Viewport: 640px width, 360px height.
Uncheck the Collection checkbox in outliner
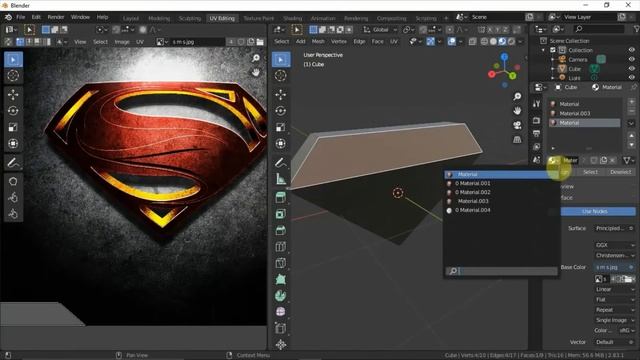coord(553,50)
